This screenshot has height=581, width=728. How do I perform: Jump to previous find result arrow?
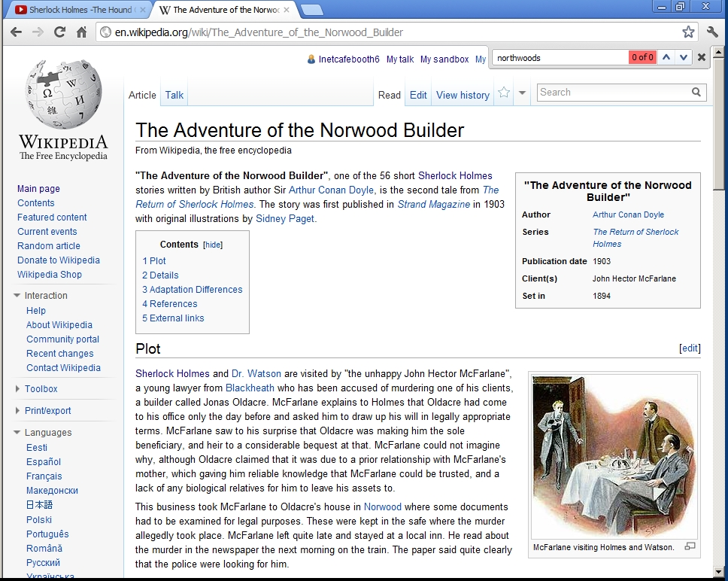666,58
